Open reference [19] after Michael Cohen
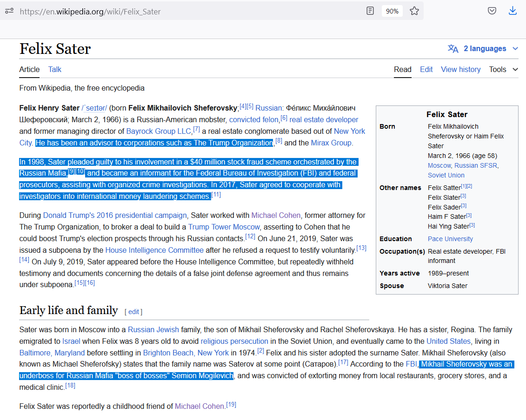 231,405
